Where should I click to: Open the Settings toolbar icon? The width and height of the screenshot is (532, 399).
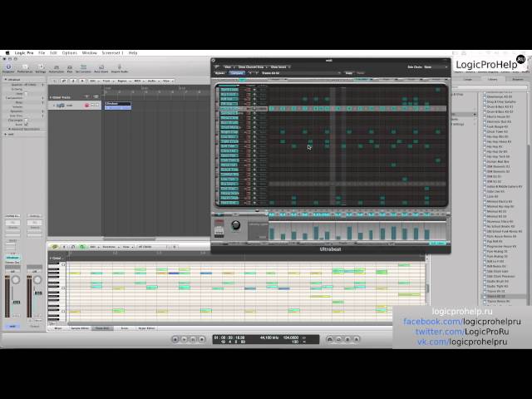(41, 68)
